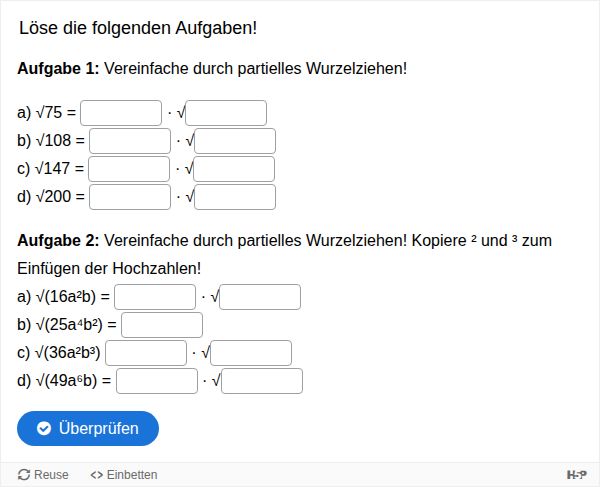Open the Reuse link

(x=43, y=475)
